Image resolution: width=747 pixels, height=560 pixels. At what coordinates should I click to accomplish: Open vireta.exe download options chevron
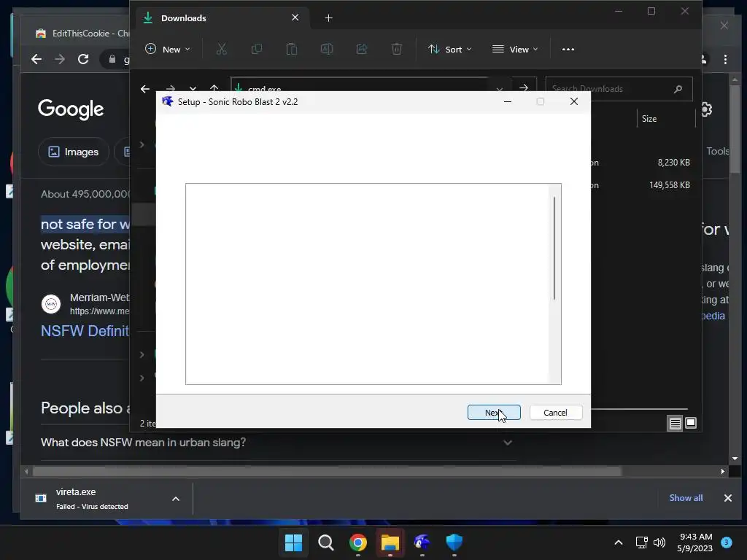click(x=175, y=499)
